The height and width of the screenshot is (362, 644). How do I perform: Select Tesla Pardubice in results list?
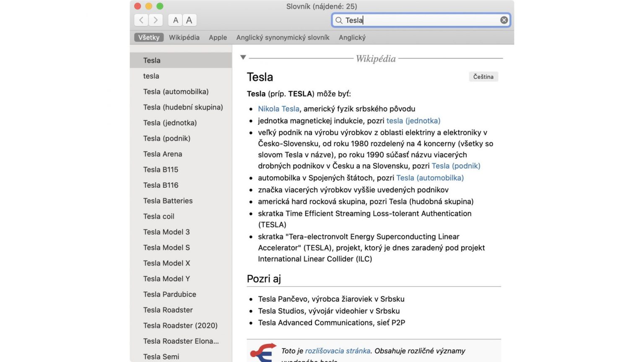[181, 294]
